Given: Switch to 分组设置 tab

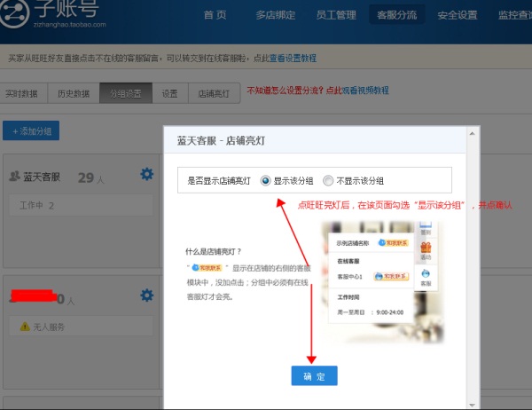Looking at the screenshot, I should [x=126, y=93].
